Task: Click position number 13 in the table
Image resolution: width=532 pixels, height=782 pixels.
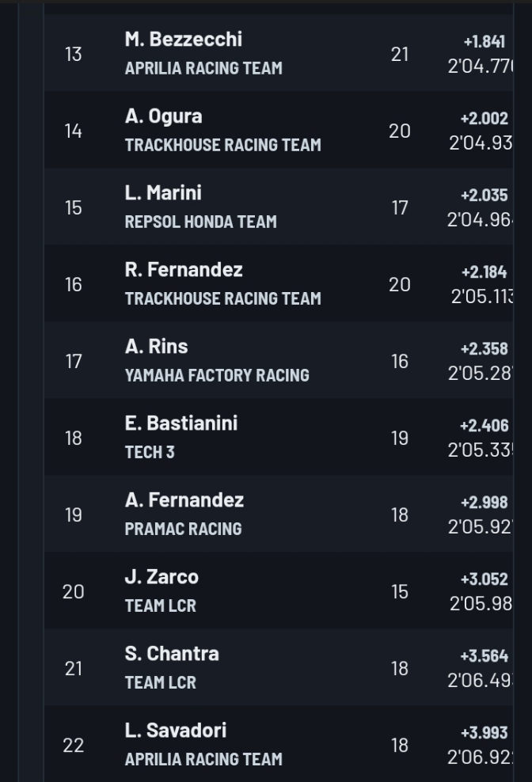Action: 74,54
